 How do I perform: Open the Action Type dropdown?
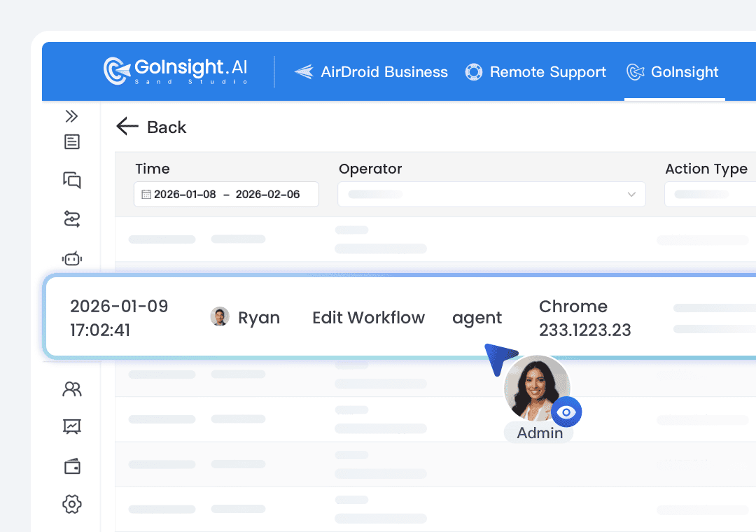coord(708,195)
